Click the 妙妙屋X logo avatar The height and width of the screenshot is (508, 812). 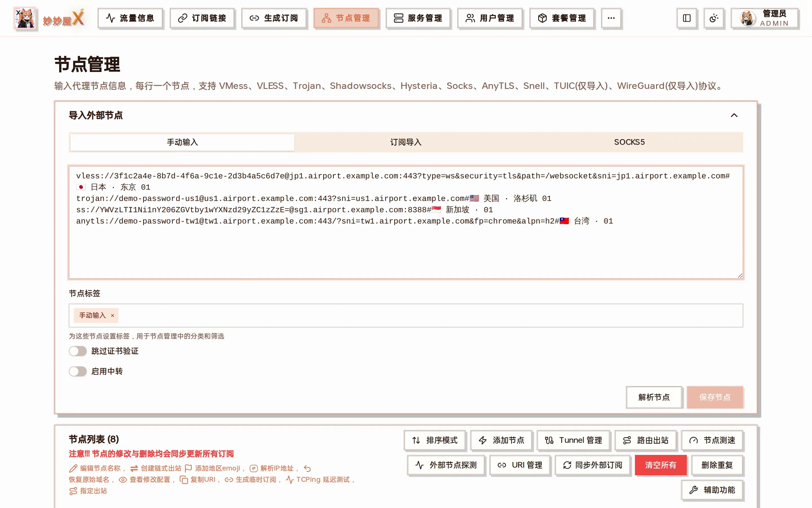coord(25,18)
